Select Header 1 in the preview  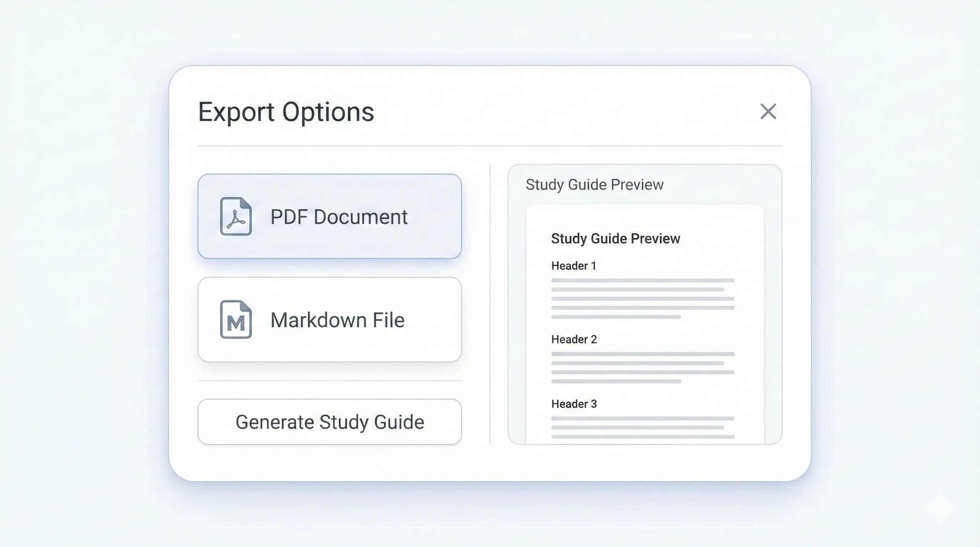click(574, 266)
